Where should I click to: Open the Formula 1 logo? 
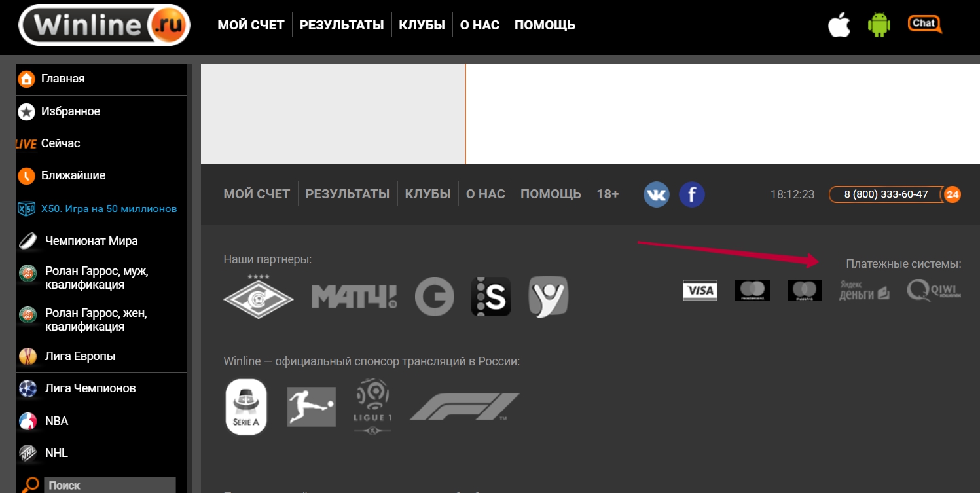[464, 407]
